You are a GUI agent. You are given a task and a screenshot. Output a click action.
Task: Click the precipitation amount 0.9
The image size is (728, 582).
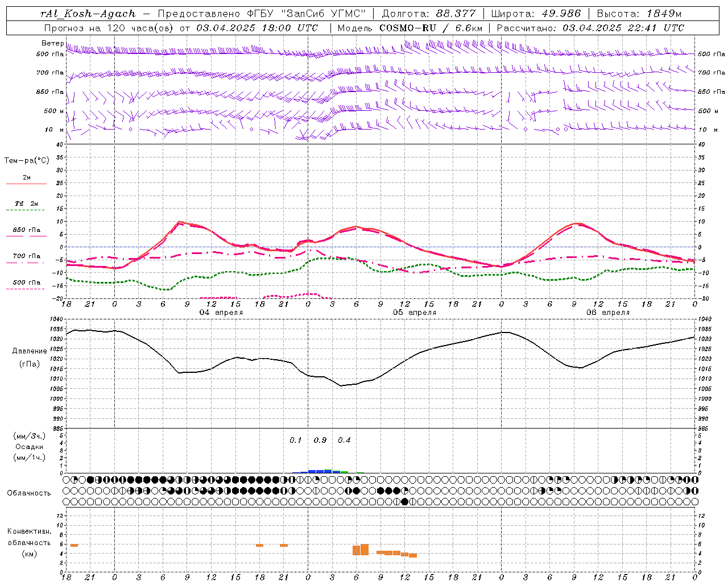[320, 440]
